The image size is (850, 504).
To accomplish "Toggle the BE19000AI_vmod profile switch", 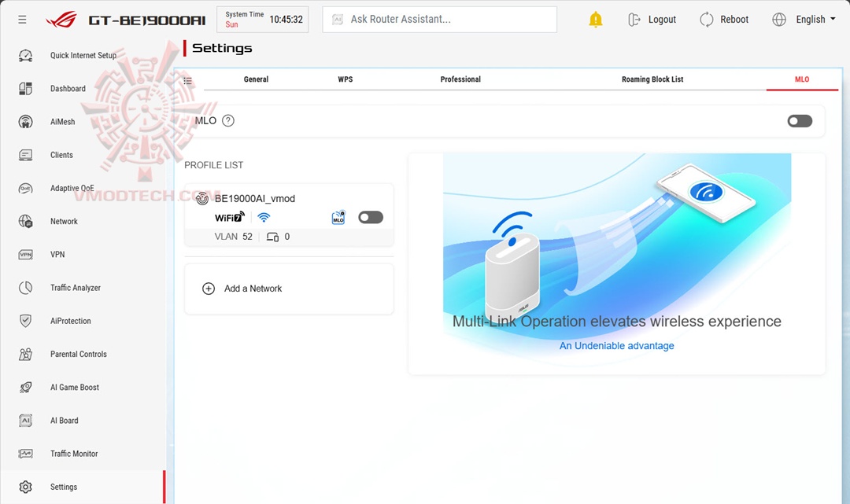I will click(371, 217).
